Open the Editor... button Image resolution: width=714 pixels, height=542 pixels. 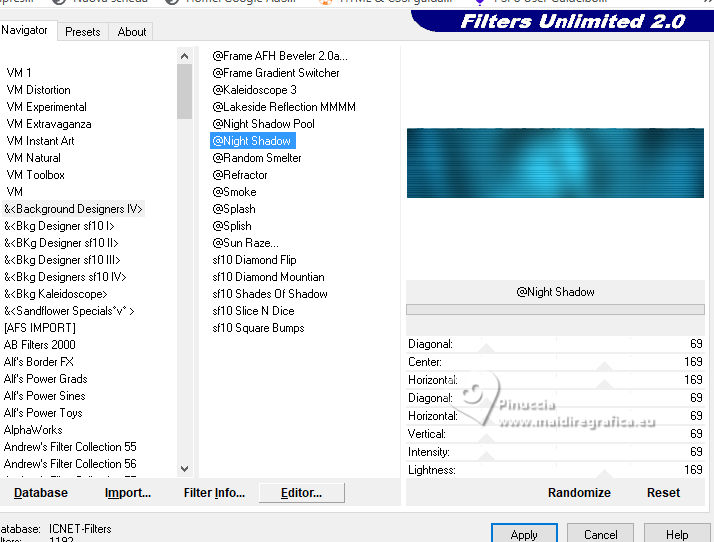[301, 493]
